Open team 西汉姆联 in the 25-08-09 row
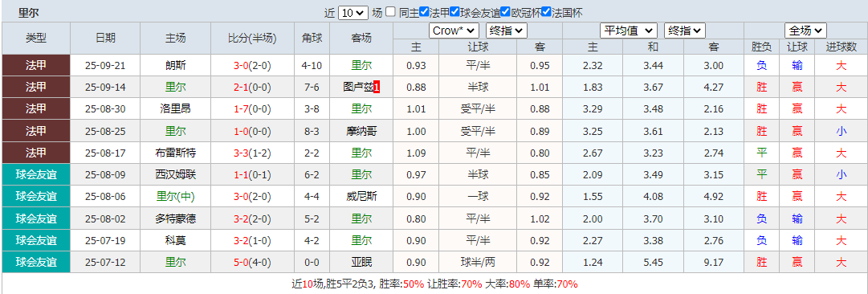This screenshot has width=868, height=294. pos(176,175)
